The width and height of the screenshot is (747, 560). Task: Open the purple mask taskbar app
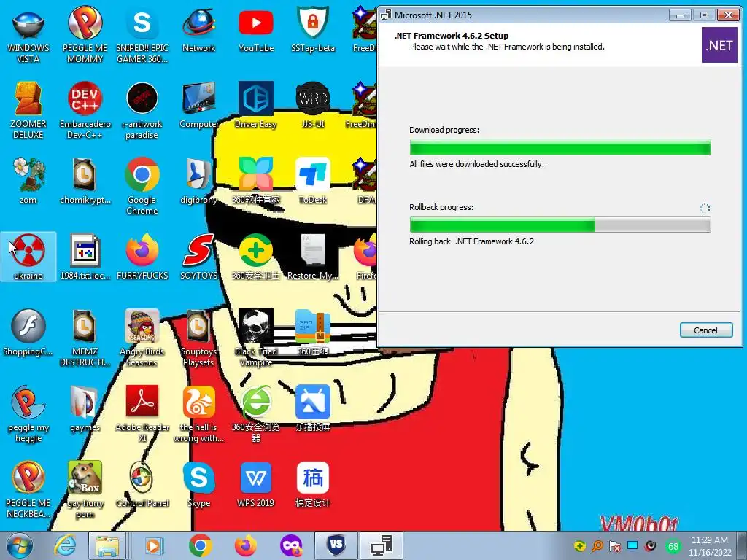[x=291, y=545]
